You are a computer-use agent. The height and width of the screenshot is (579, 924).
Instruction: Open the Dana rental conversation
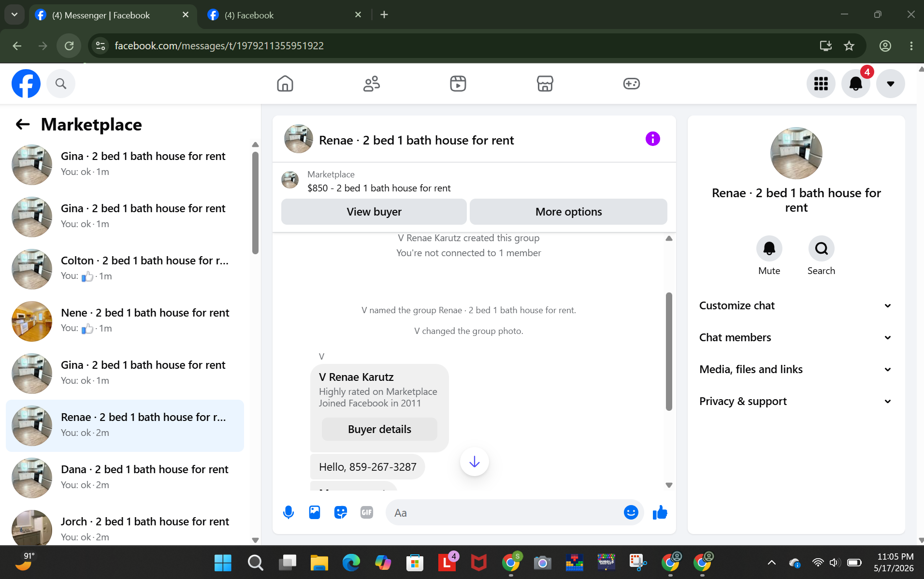[125, 478]
